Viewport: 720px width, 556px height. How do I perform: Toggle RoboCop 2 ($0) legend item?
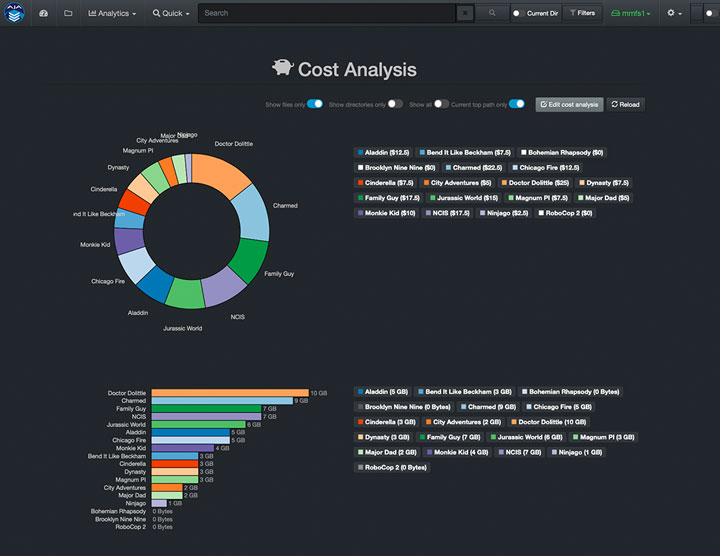(x=565, y=213)
